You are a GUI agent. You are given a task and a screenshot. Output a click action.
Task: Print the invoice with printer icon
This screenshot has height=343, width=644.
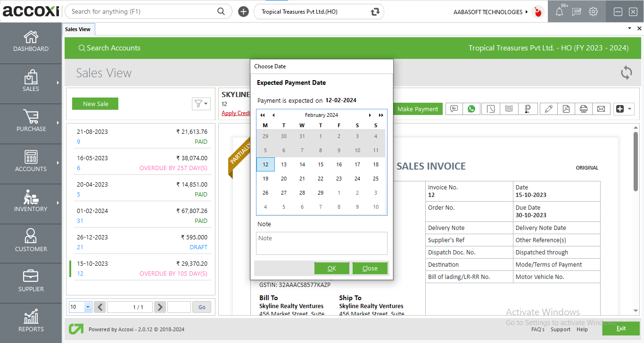pyautogui.click(x=584, y=109)
